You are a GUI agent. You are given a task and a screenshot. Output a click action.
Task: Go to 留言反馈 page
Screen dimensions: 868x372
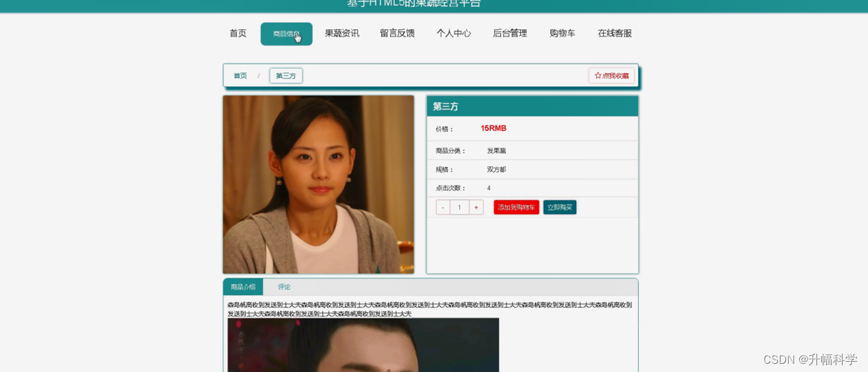click(x=397, y=33)
